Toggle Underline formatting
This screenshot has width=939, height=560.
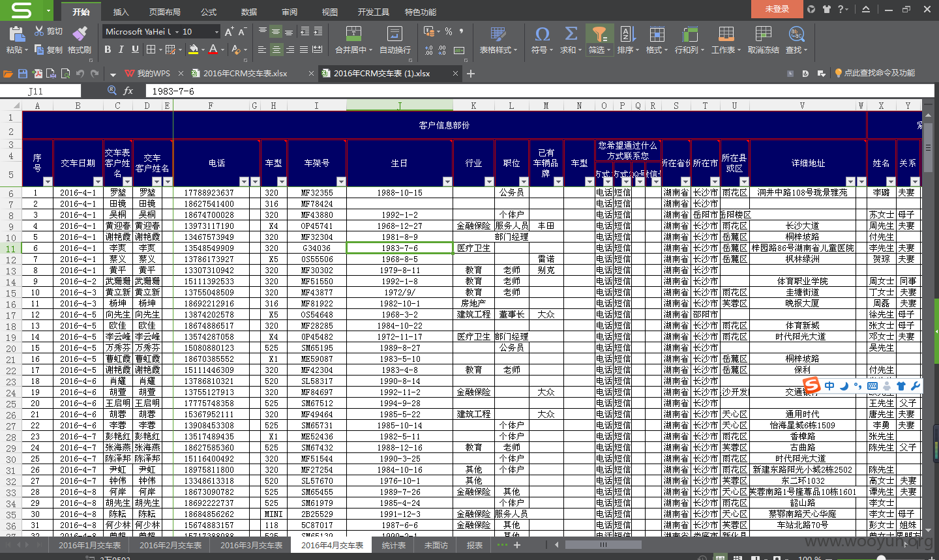136,50
